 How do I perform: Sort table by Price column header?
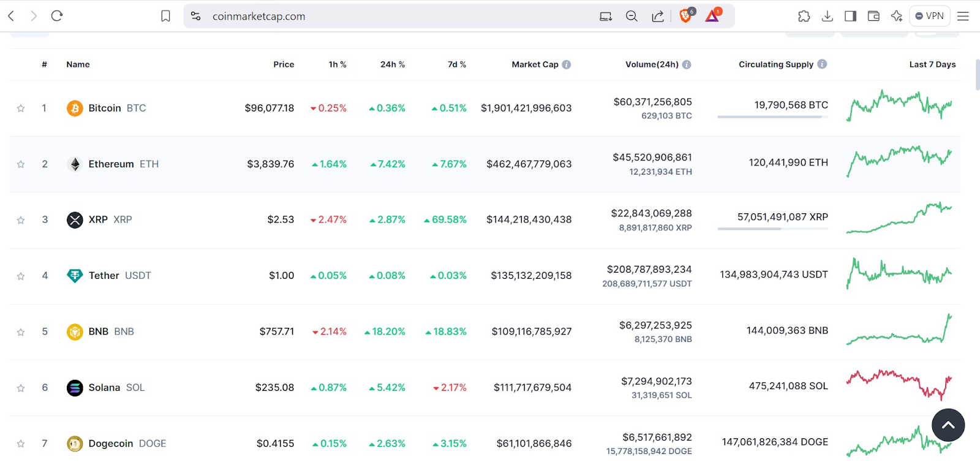(284, 64)
